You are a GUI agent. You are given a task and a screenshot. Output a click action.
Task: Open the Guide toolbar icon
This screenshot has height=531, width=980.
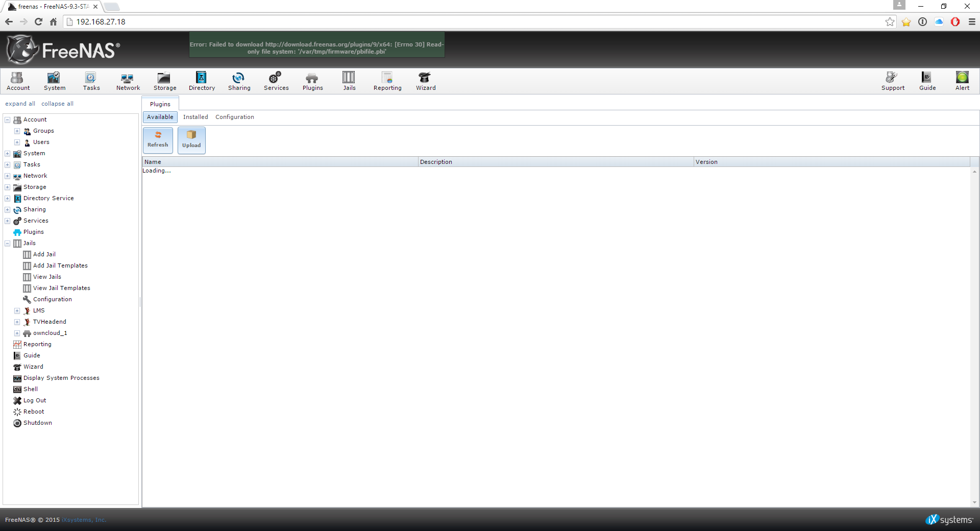927,81
